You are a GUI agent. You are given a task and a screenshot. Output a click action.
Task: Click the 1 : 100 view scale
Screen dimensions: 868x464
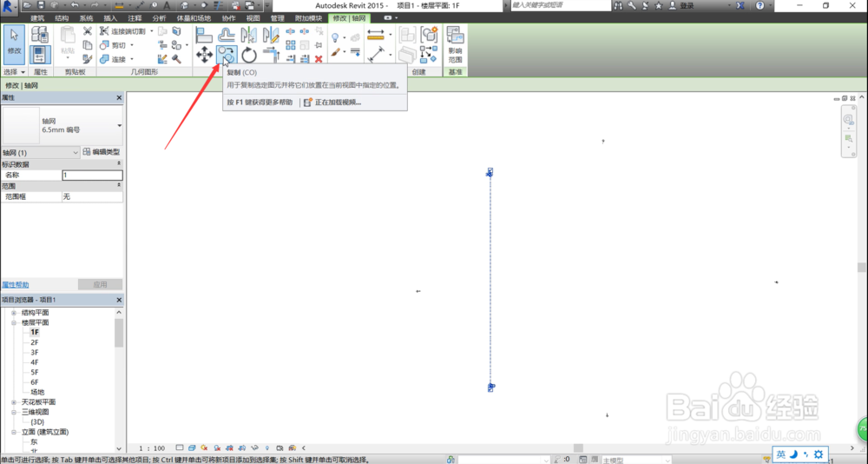[x=152, y=447]
